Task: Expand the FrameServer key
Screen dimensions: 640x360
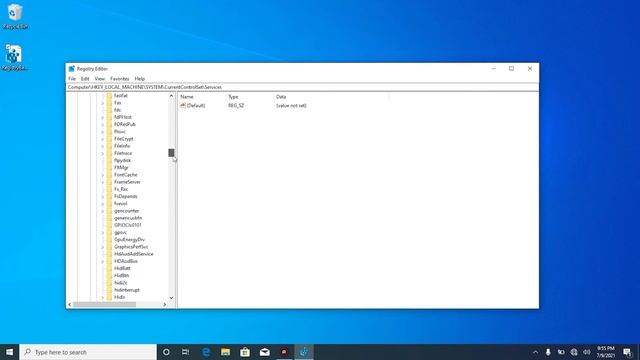Action: (102, 182)
